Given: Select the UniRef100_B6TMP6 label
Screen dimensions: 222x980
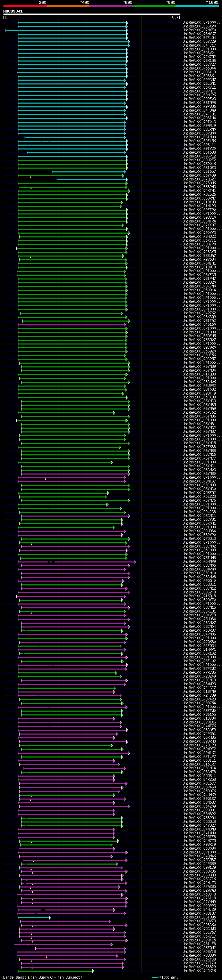Looking at the screenshot, I should click(199, 103).
